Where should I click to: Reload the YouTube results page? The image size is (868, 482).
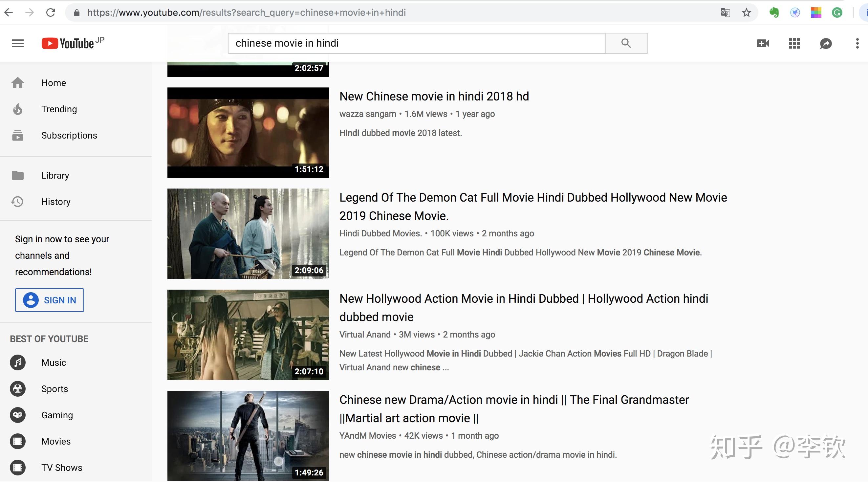[x=51, y=12]
